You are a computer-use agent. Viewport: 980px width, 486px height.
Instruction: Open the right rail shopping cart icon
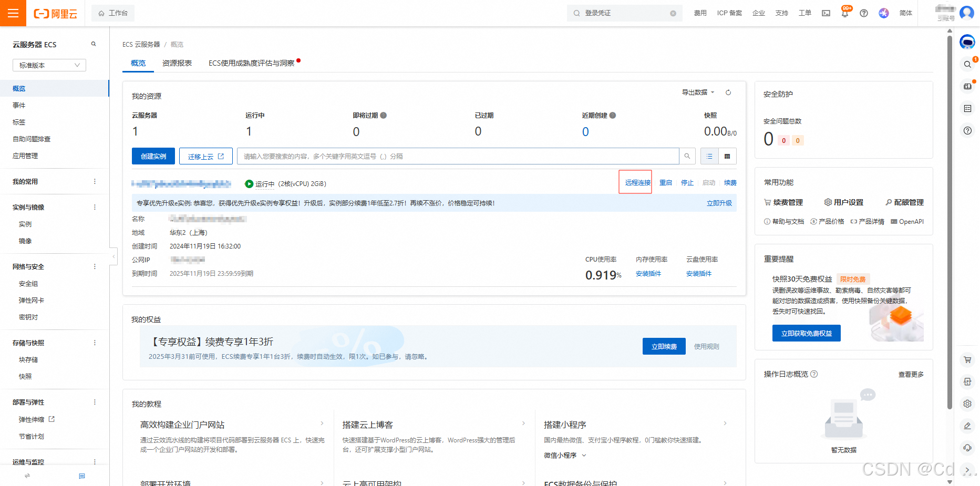tap(967, 360)
